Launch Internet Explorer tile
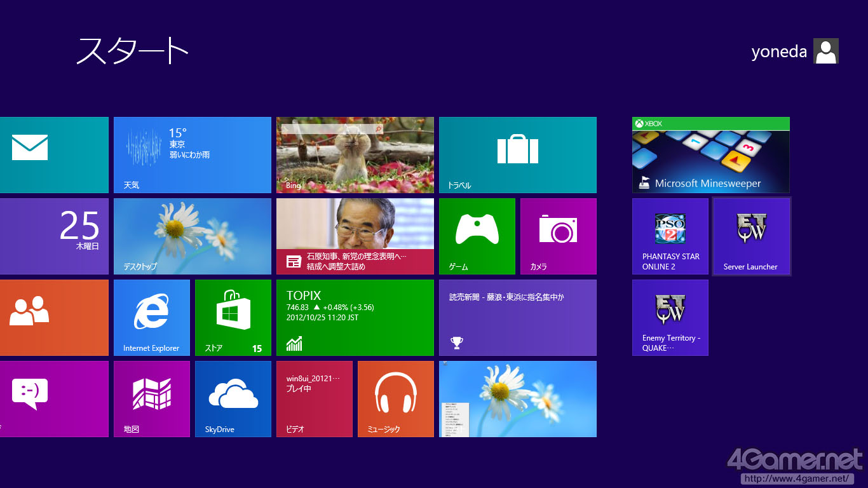868x488 pixels. coord(152,318)
